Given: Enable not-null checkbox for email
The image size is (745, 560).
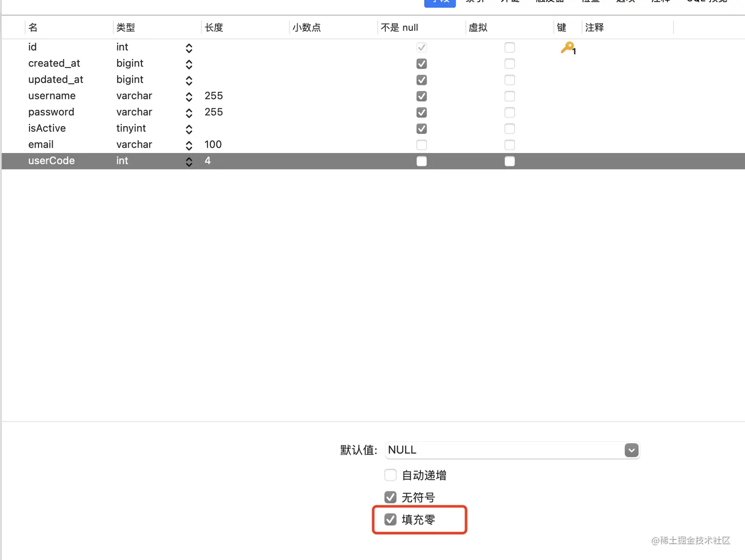Looking at the screenshot, I should [x=421, y=145].
